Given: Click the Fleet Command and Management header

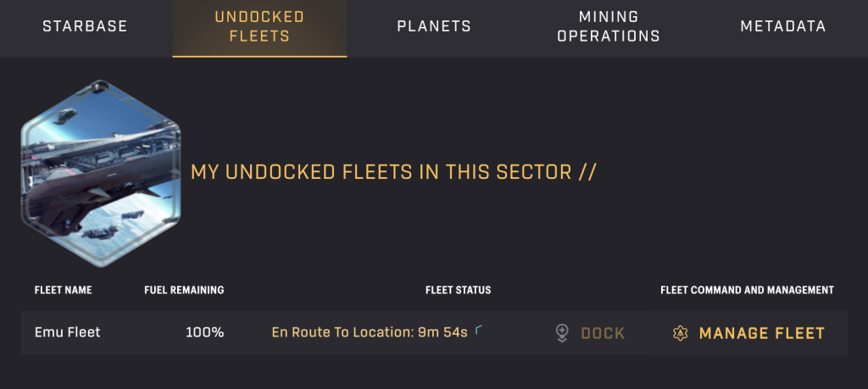Looking at the screenshot, I should [x=747, y=290].
